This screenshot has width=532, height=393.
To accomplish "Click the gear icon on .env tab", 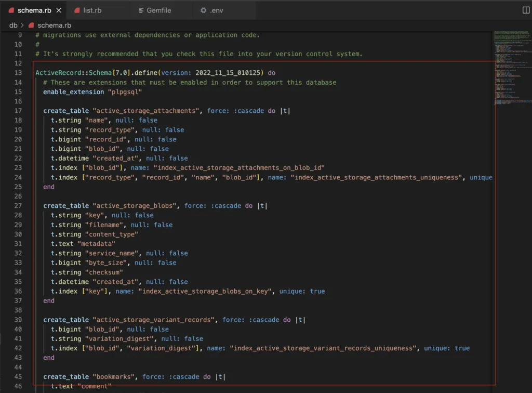I will [203, 10].
